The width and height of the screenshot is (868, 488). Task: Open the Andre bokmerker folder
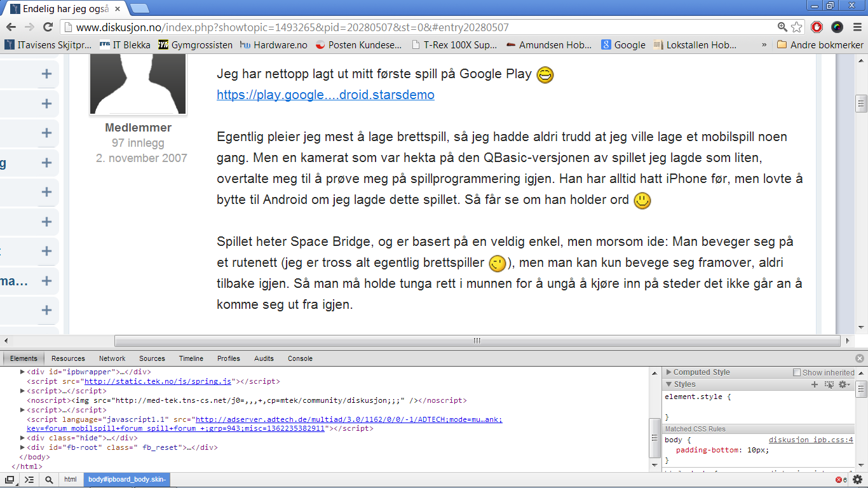pos(820,44)
